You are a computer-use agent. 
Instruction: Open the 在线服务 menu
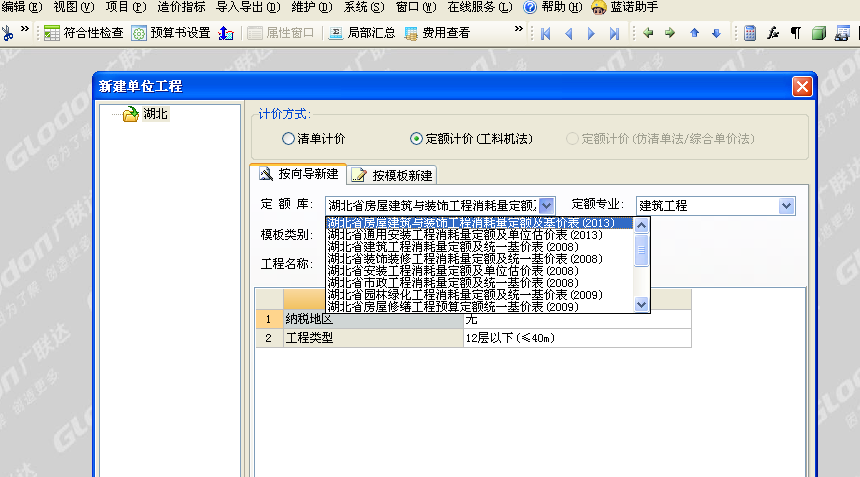[480, 7]
